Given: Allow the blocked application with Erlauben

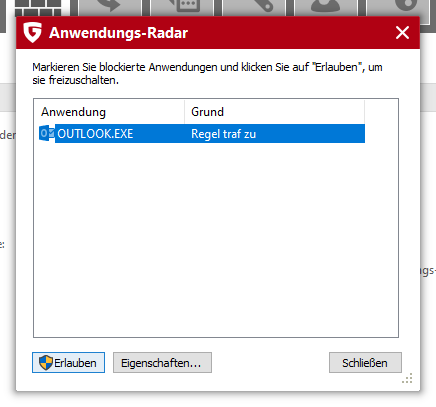Looking at the screenshot, I should point(68,362).
